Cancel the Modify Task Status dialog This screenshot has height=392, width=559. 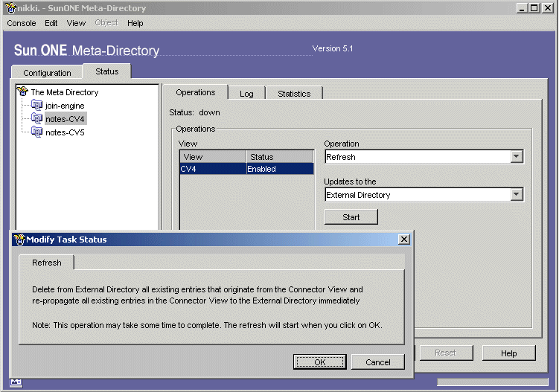click(378, 362)
